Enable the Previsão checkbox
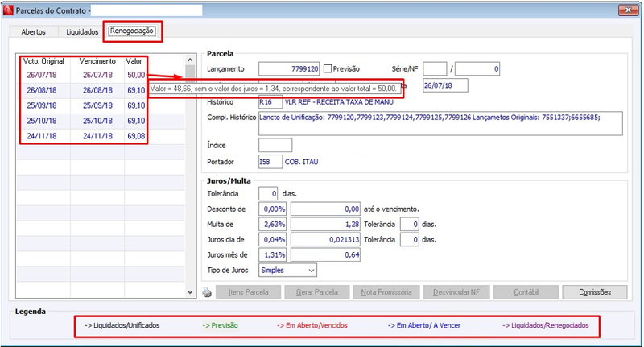This screenshot has width=644, height=347. click(328, 69)
